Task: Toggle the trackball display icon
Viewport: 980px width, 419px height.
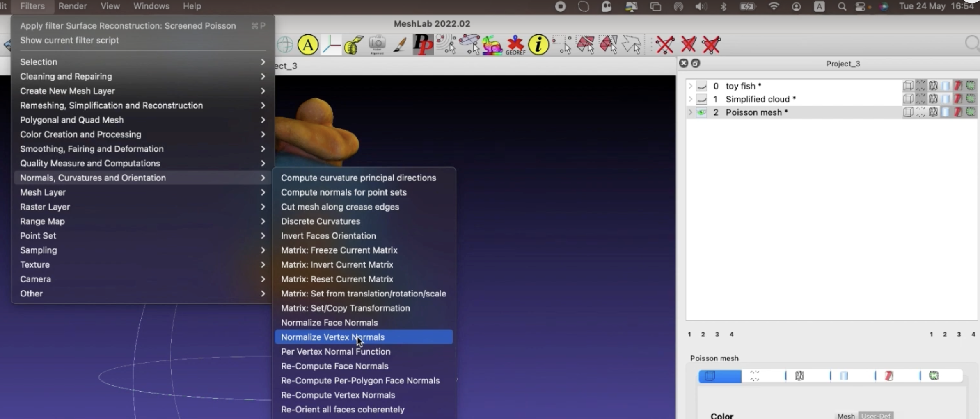Action: coord(284,45)
